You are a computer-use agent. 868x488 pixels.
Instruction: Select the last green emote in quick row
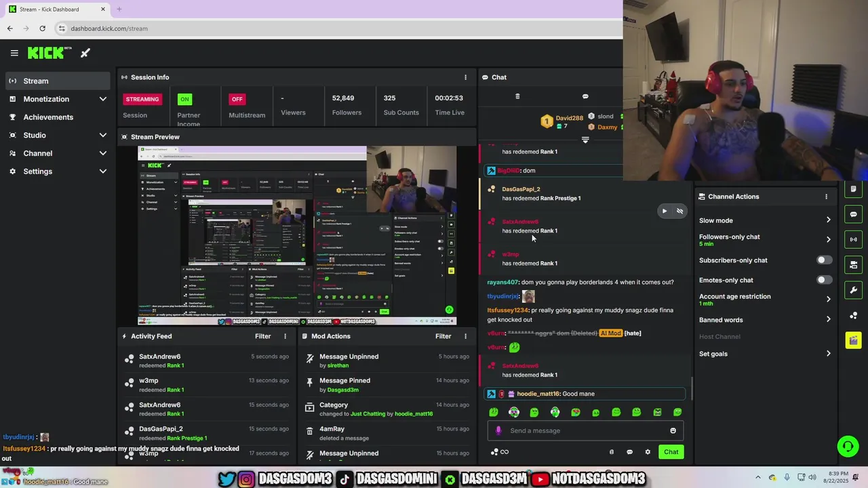677,412
